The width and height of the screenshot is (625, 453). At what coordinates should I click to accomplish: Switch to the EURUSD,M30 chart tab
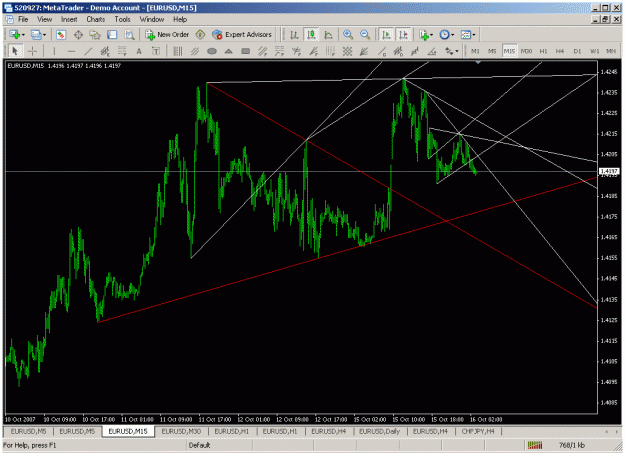181,431
